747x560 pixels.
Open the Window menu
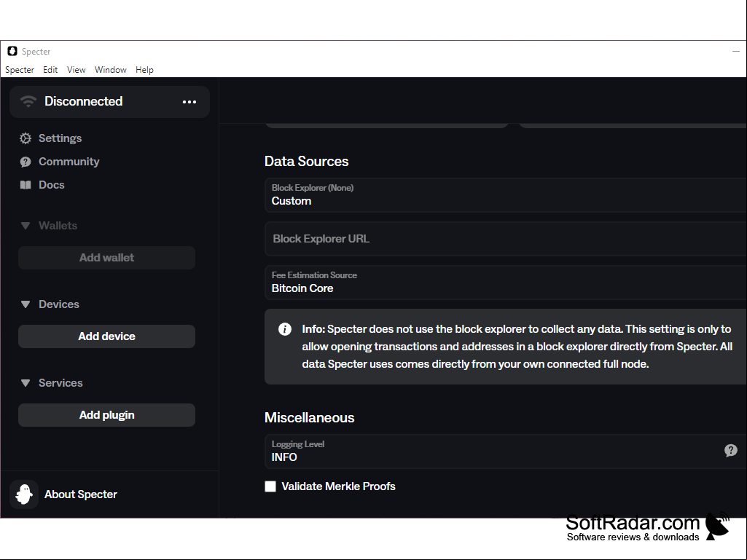[111, 70]
